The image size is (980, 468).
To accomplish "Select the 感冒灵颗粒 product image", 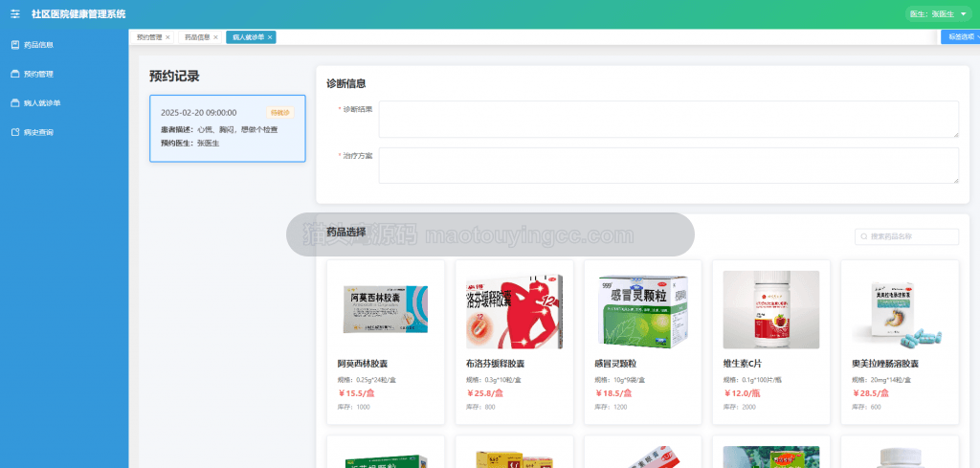I will click(x=643, y=310).
